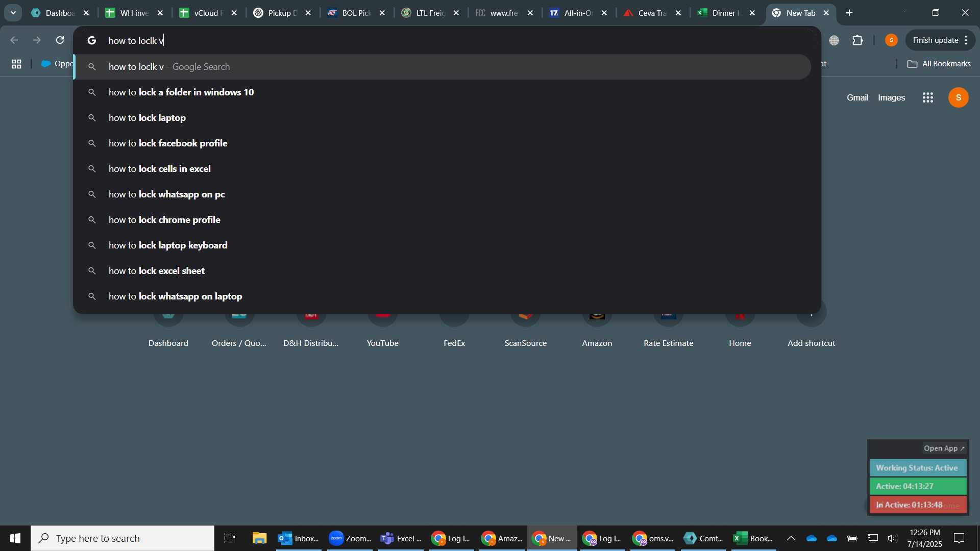Viewport: 980px width, 551px height.
Task: Select suggestion 'how to lock whatsapp on laptop'
Action: [443, 296]
